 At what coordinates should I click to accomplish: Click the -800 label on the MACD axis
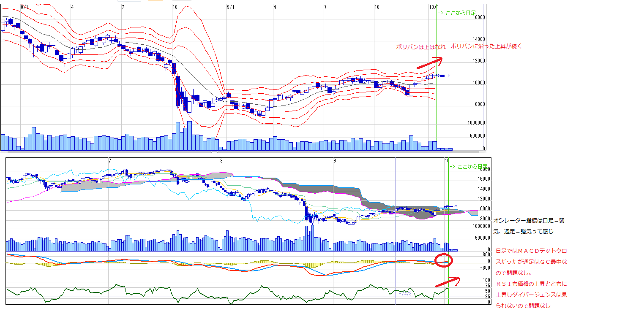(485, 268)
